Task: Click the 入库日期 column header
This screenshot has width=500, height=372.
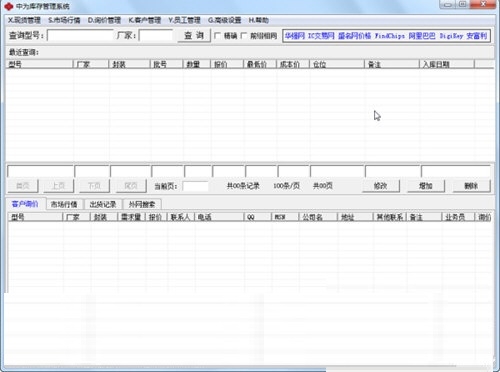Action: [447, 64]
